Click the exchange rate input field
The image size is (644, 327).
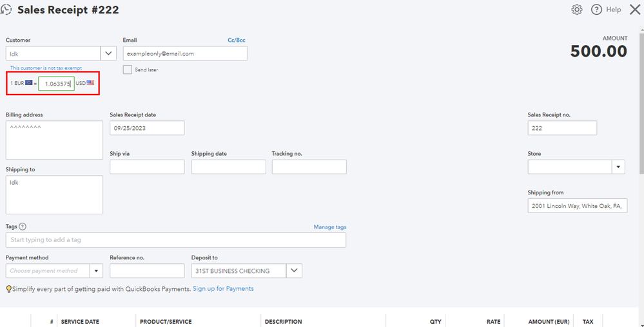point(56,84)
